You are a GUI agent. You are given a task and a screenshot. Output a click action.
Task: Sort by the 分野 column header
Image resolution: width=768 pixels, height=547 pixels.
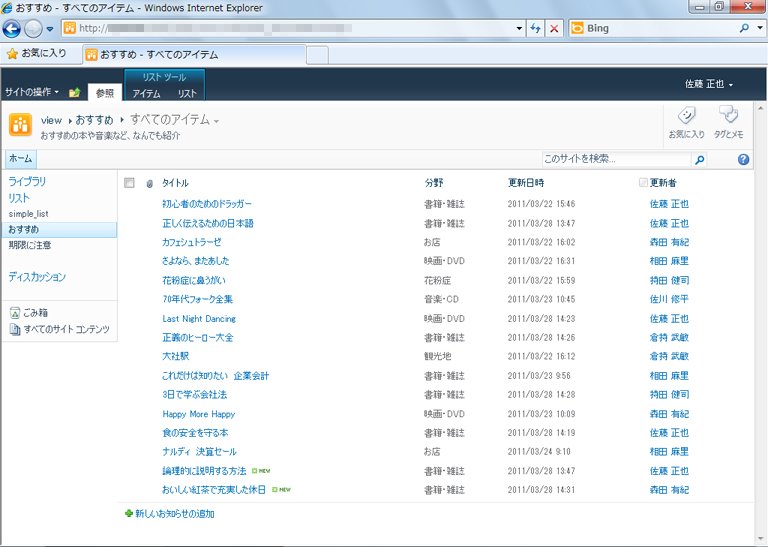click(x=434, y=183)
